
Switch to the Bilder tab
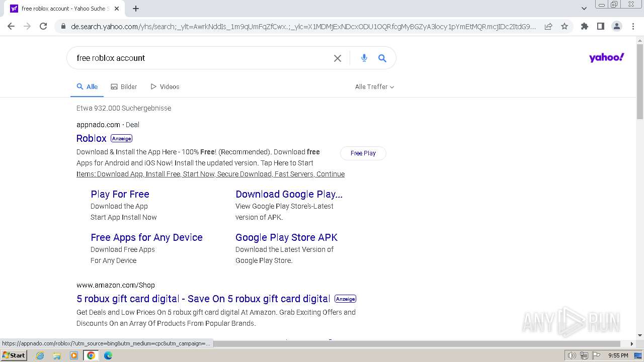[124, 87]
